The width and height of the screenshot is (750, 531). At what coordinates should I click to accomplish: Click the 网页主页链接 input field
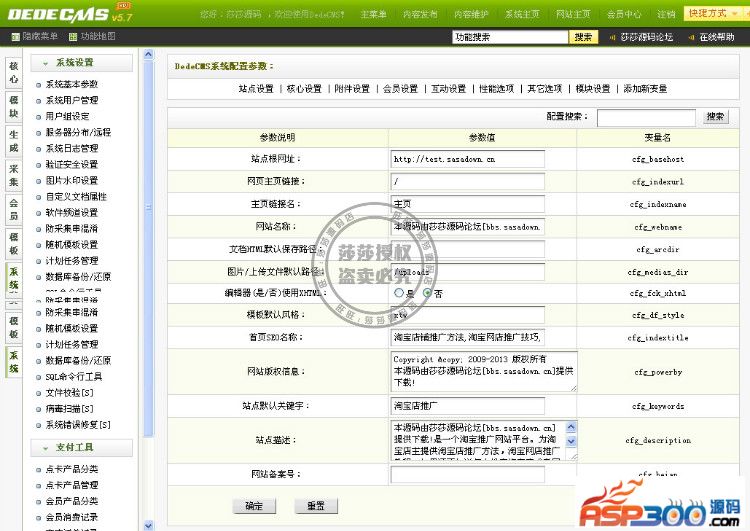click(x=467, y=182)
